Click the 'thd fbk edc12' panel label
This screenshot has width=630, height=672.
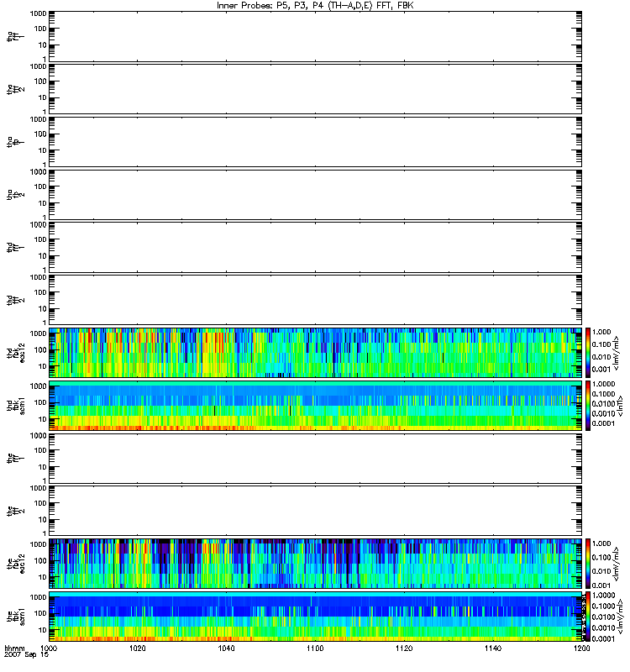click(x=15, y=353)
